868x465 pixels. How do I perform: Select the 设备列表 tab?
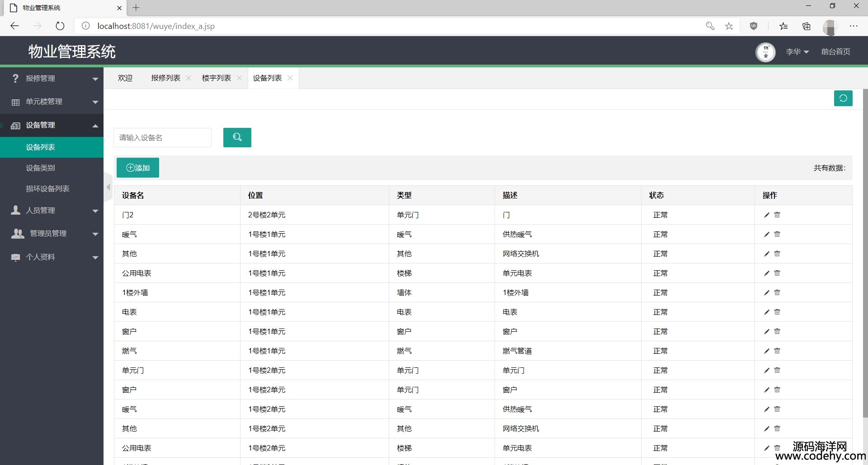click(267, 78)
